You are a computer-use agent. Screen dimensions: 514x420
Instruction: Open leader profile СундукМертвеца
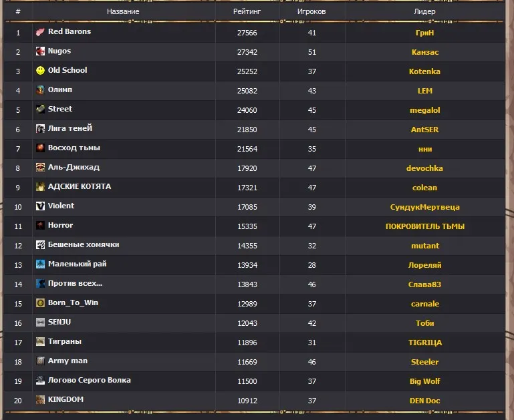pos(424,207)
